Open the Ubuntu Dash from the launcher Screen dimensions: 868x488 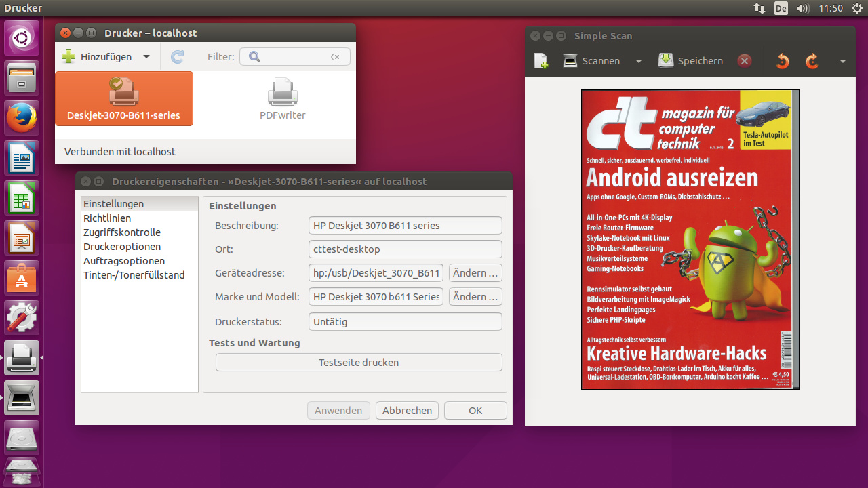(x=22, y=39)
